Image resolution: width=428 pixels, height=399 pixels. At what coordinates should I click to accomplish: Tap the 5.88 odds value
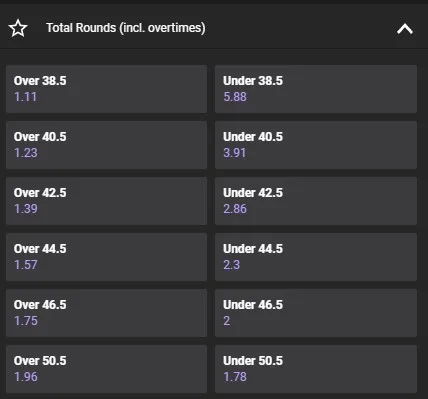click(x=235, y=97)
